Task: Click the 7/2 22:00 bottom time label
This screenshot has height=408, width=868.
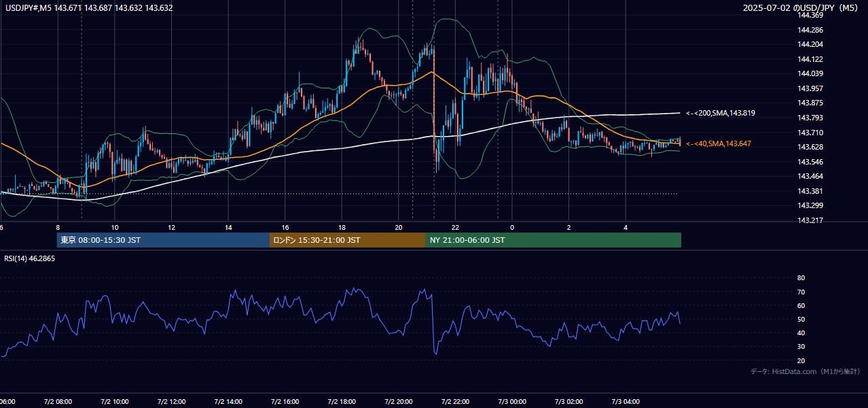Action: pyautogui.click(x=456, y=402)
